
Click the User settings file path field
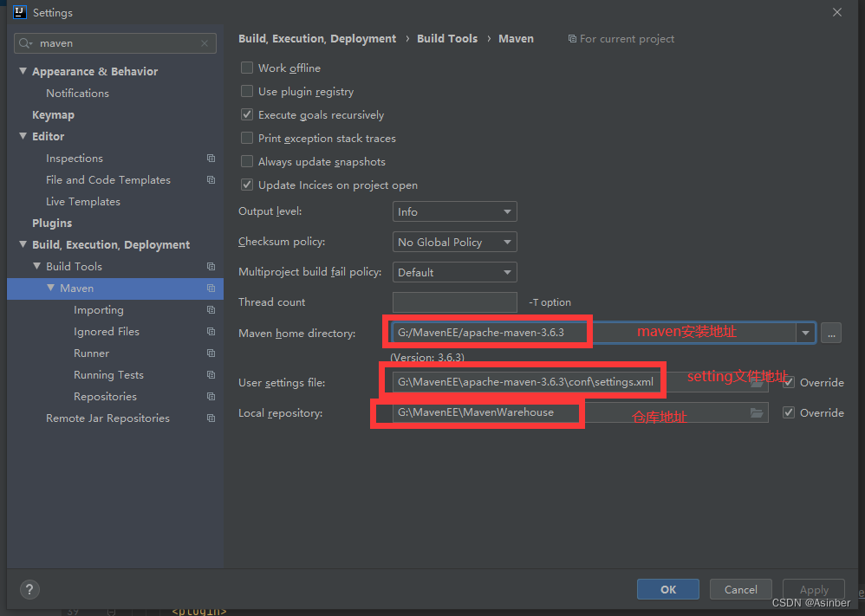click(581, 382)
